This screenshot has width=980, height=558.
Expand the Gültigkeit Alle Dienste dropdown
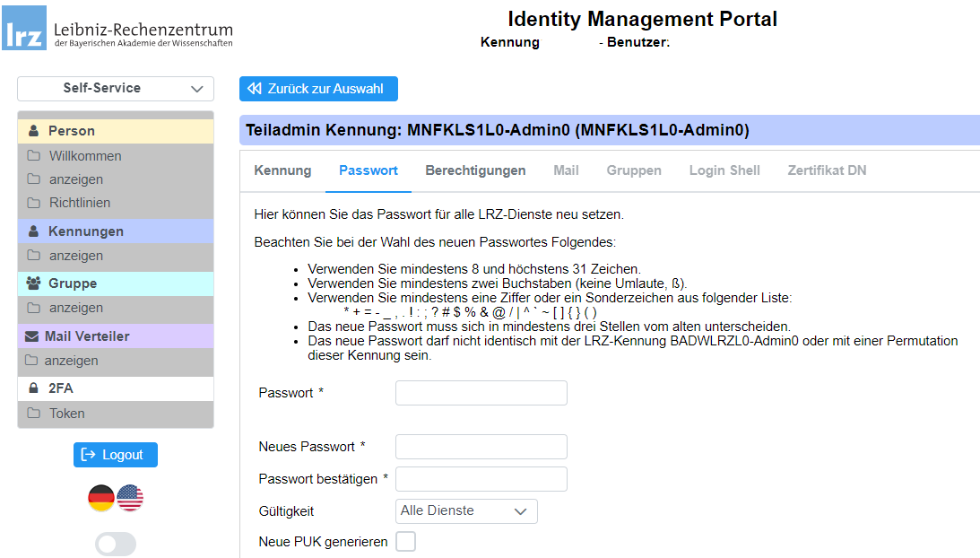tap(466, 511)
